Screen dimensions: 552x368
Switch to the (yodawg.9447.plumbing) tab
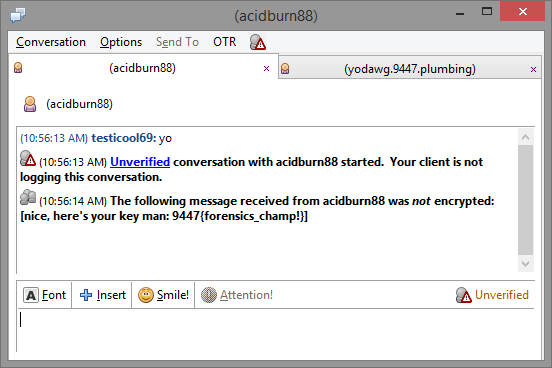[410, 69]
